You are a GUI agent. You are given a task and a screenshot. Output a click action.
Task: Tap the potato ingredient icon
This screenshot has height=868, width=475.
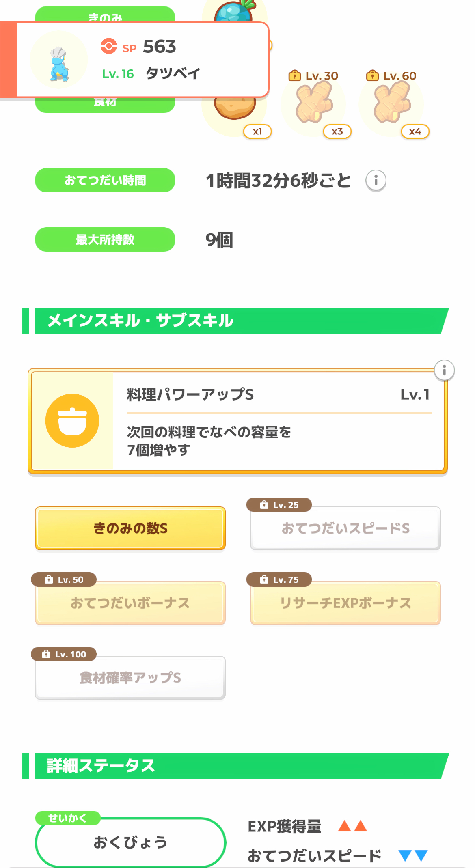click(x=235, y=109)
